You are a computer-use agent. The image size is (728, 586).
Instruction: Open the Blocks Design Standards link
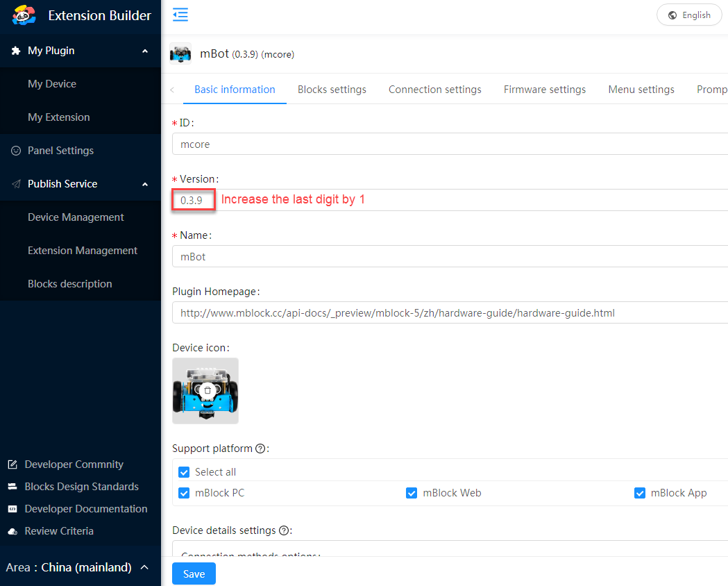click(82, 487)
